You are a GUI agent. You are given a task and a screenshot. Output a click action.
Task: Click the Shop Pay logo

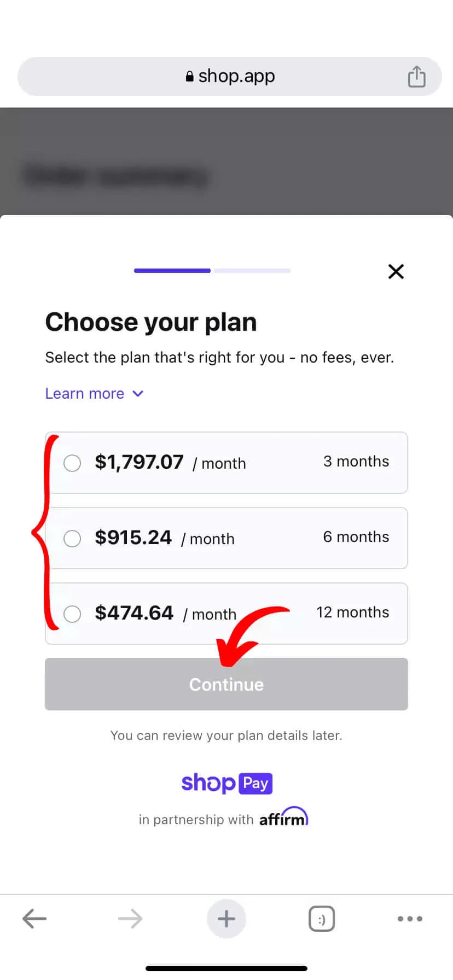(226, 783)
